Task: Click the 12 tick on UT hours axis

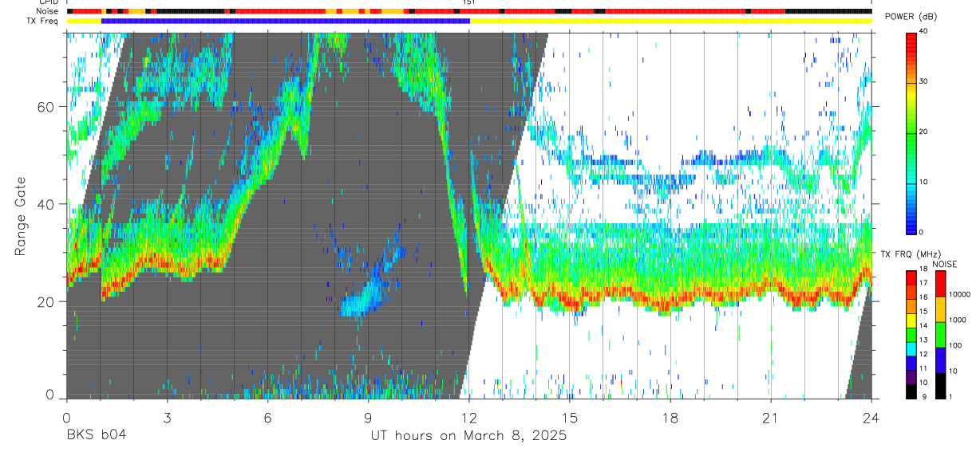Action: click(469, 417)
